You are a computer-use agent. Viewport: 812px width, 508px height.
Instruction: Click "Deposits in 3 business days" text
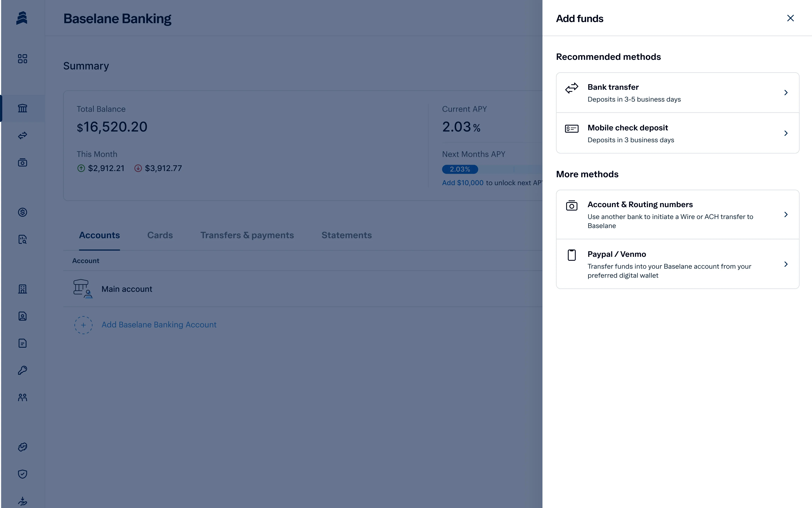(x=631, y=140)
